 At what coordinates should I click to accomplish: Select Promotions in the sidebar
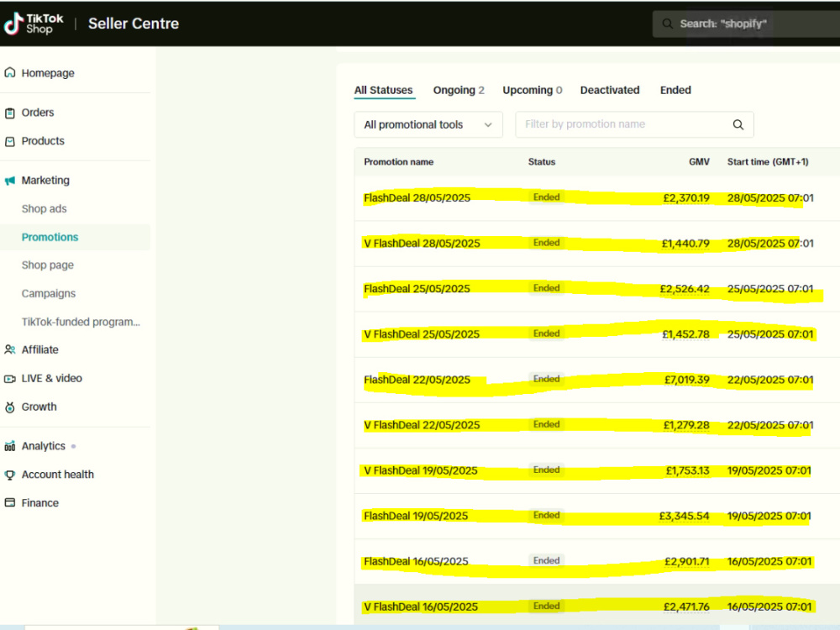click(50, 237)
